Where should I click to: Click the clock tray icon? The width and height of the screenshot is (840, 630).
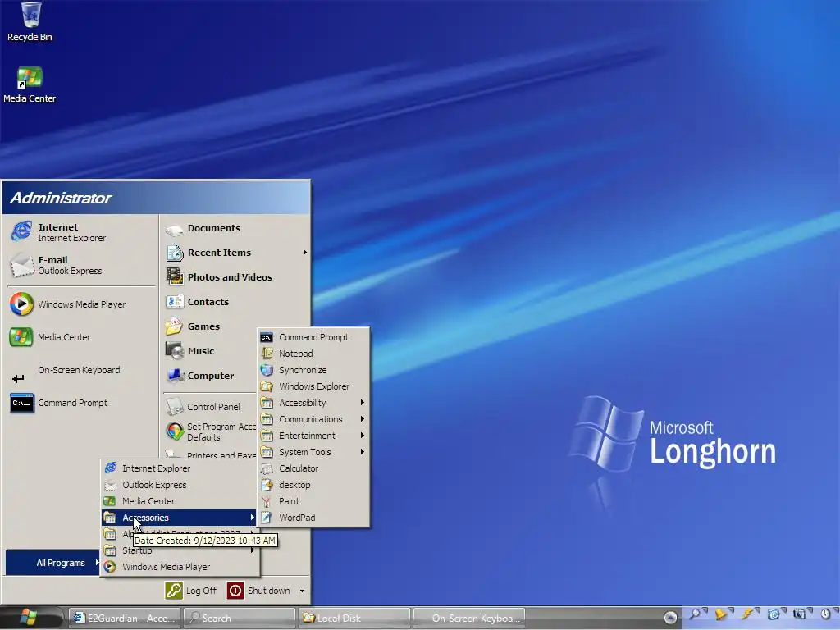tap(825, 614)
